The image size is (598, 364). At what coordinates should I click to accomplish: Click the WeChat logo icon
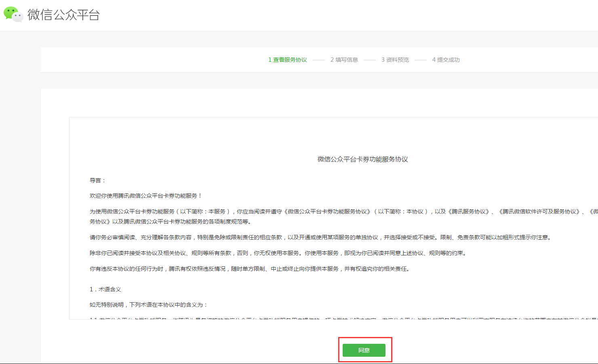coord(13,14)
